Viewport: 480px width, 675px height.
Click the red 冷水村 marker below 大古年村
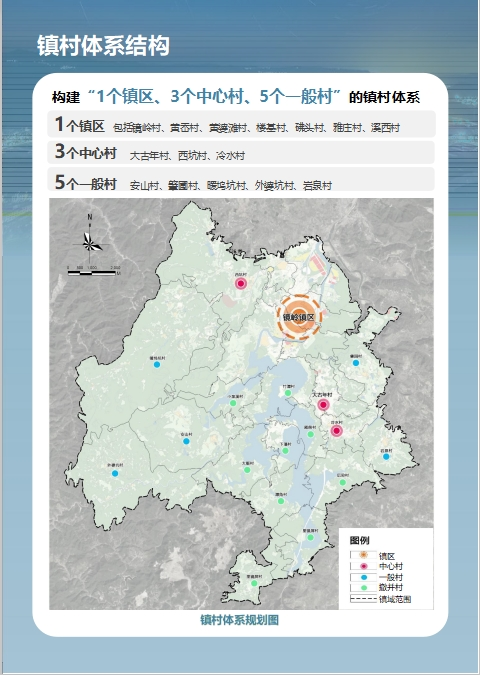point(337,431)
